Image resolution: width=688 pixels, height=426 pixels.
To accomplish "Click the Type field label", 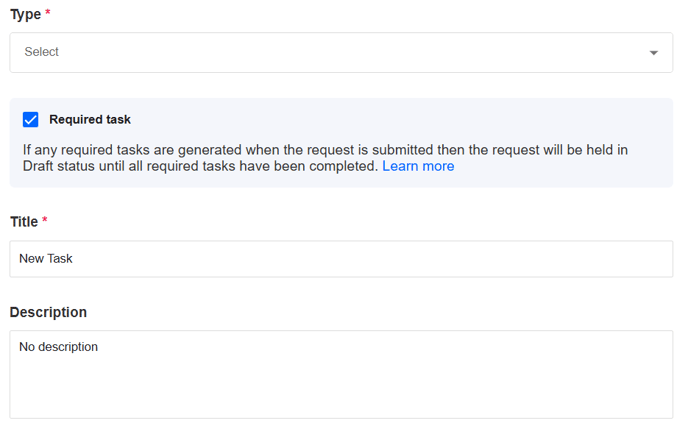I will pos(25,14).
